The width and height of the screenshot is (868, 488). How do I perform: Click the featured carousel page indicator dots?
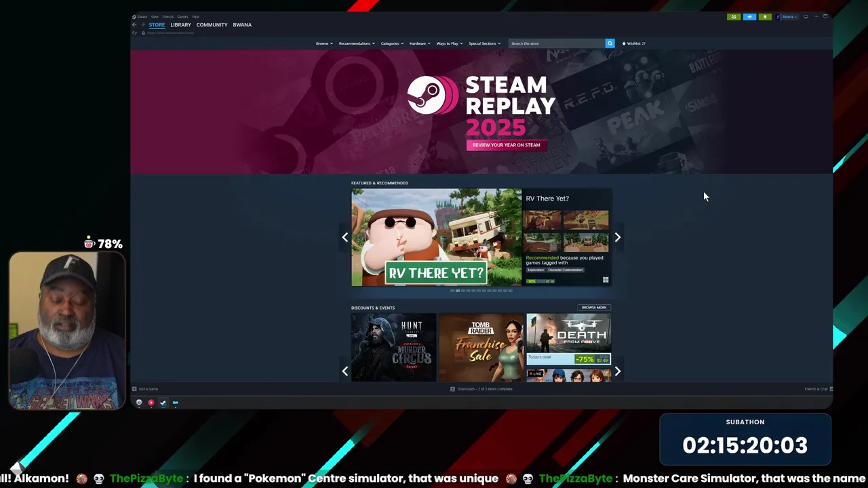(x=481, y=291)
